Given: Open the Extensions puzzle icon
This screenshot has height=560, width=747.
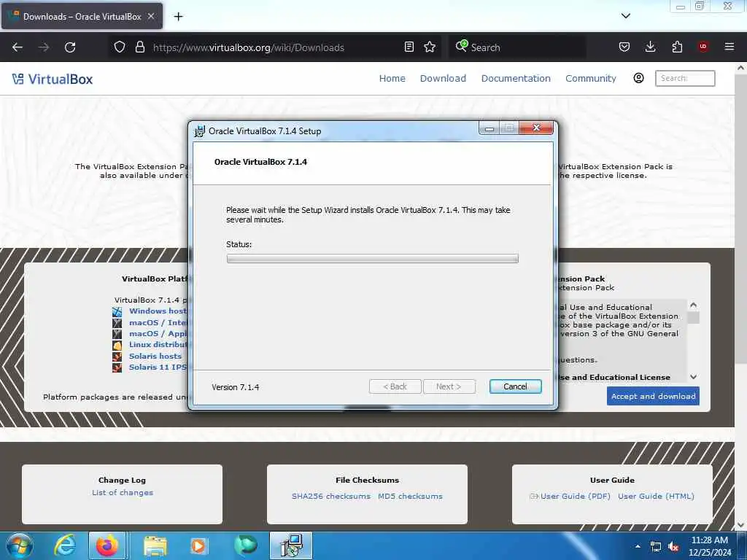Looking at the screenshot, I should [x=677, y=47].
